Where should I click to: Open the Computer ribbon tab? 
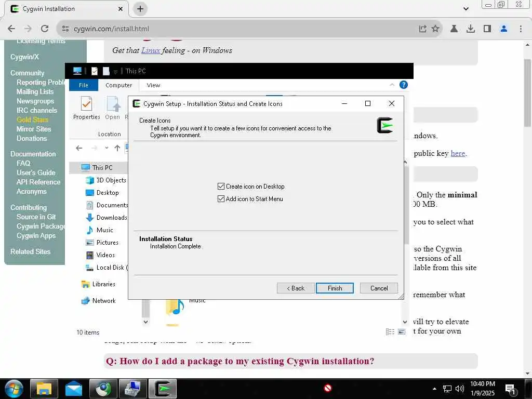[x=118, y=85]
